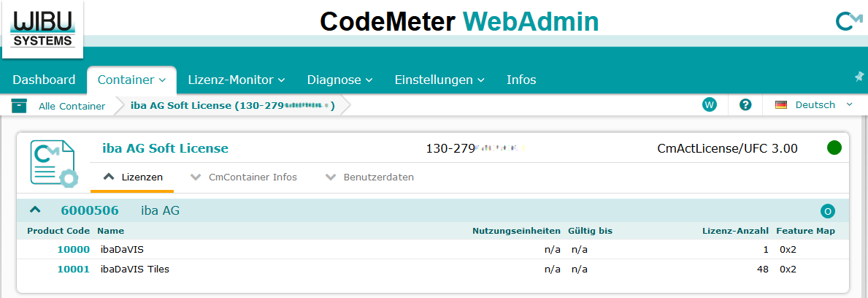Click the iba AG Soft License title

(x=166, y=148)
